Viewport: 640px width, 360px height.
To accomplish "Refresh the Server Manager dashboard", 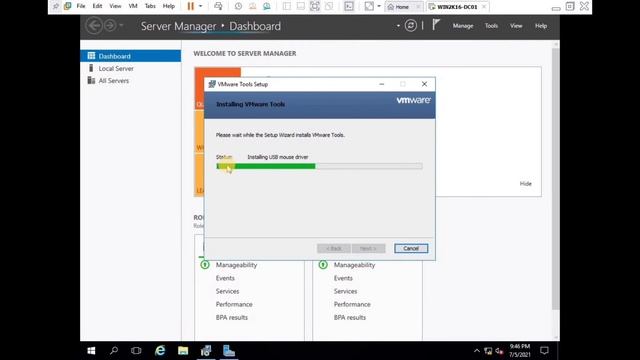I will 411,26.
